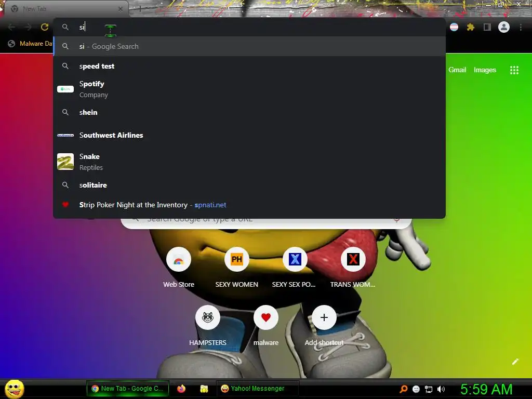Open Yahoo! Messenger from the taskbar

point(257,389)
